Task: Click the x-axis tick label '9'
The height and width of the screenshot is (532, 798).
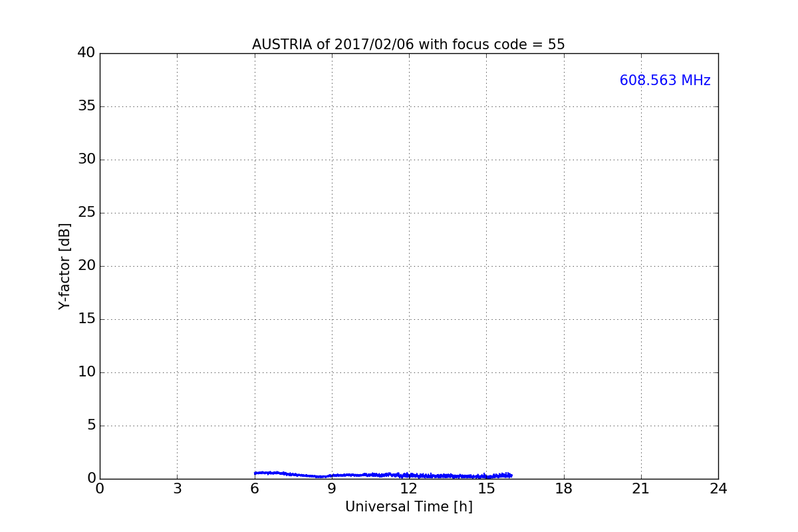Action: (x=332, y=489)
